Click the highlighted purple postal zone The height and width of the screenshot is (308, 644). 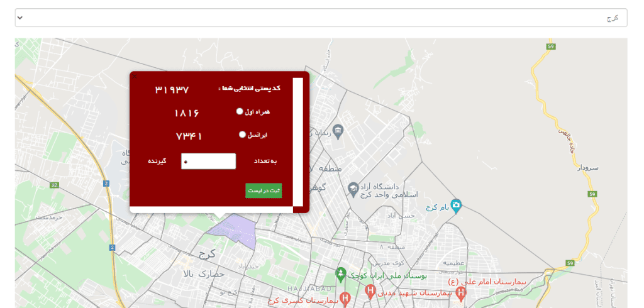pos(233,231)
